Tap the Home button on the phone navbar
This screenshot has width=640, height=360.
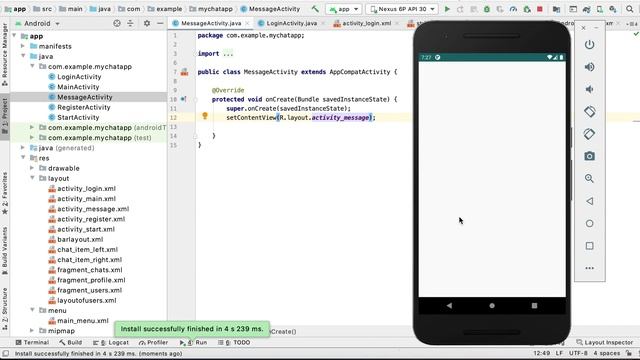[492, 305]
